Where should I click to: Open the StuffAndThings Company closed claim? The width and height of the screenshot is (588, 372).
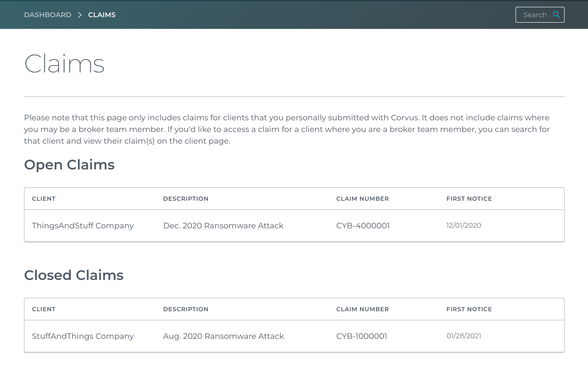point(83,336)
